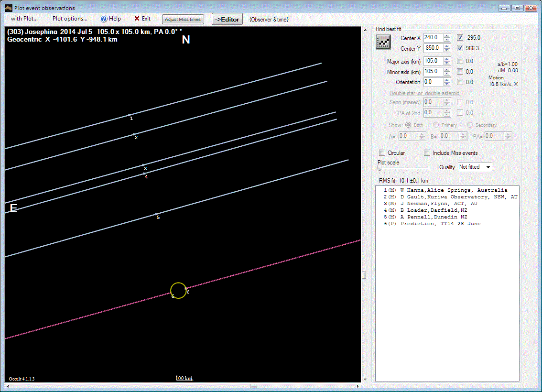Screen dimensions: 542x392
Task: Click the plot's scroll-down arrow
Action: (x=365, y=379)
